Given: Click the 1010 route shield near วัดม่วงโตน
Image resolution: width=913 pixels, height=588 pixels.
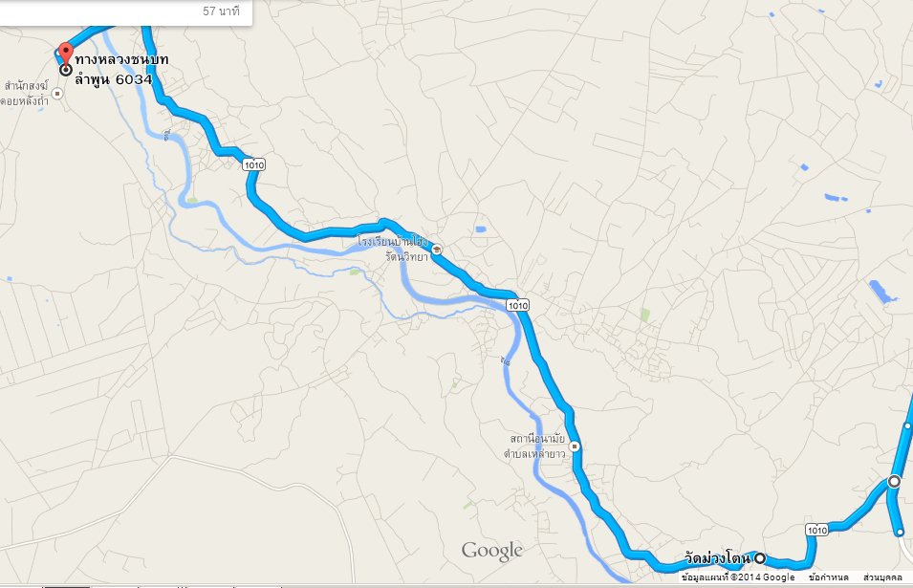Looking at the screenshot, I should (x=817, y=530).
